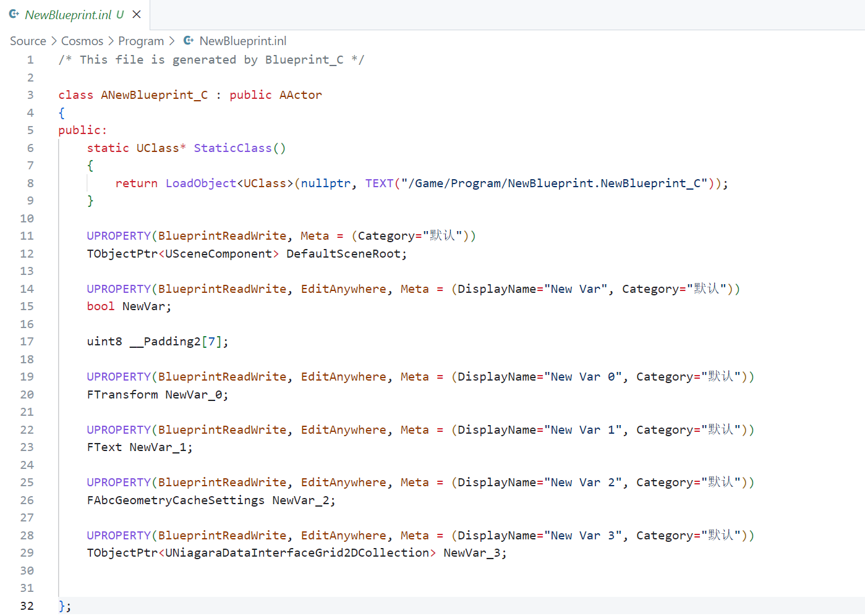865x616 pixels.
Task: Click __Padding2 array declaration
Action: pos(179,342)
